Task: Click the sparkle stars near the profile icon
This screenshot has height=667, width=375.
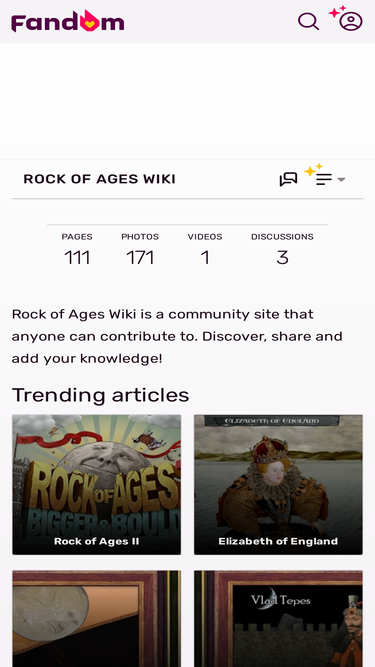Action: pos(338,11)
